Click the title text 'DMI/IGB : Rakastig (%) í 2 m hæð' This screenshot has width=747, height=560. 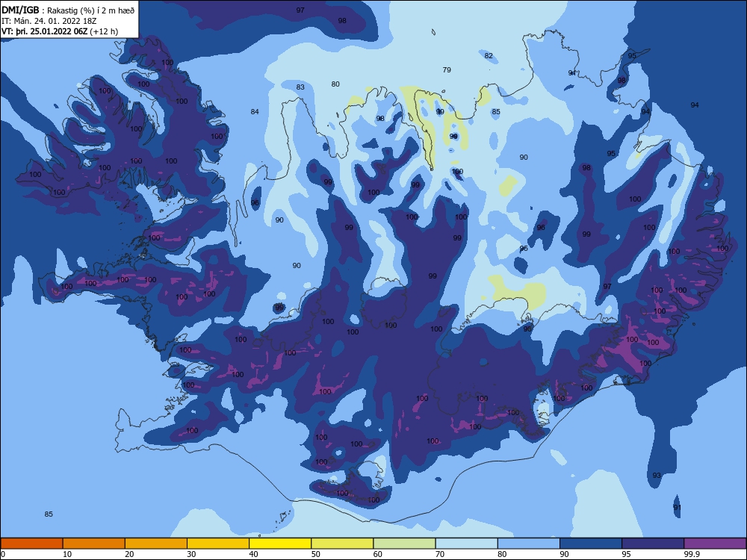coord(69,10)
